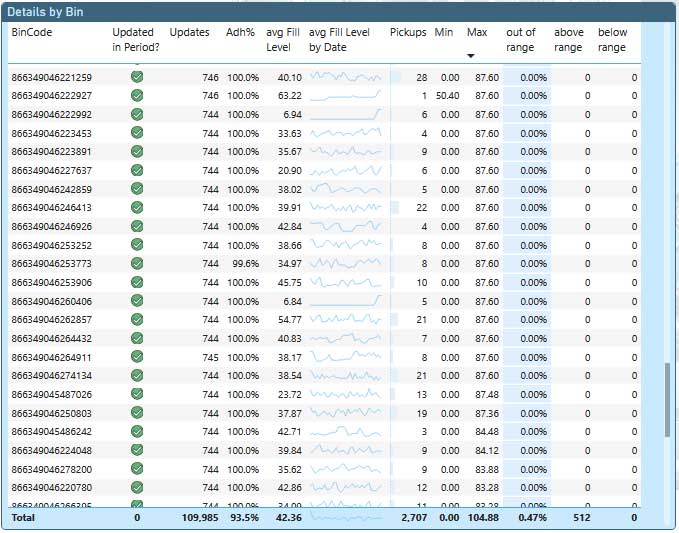679x533 pixels.
Task: Click sparkline for bin 866349046260406
Action: 345,301
